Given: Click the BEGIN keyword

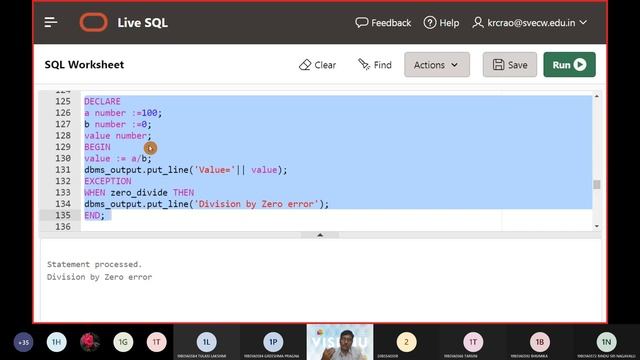Looking at the screenshot, I should 97,147.
